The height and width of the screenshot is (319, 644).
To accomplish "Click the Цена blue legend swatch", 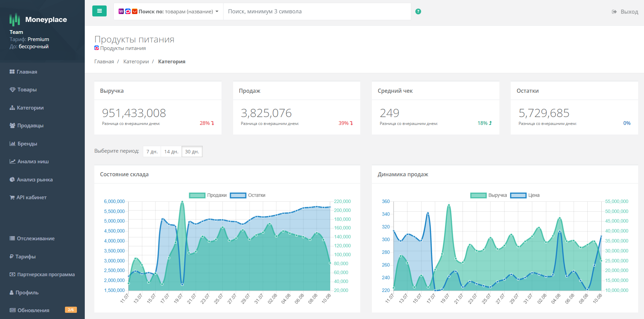I will point(518,195).
